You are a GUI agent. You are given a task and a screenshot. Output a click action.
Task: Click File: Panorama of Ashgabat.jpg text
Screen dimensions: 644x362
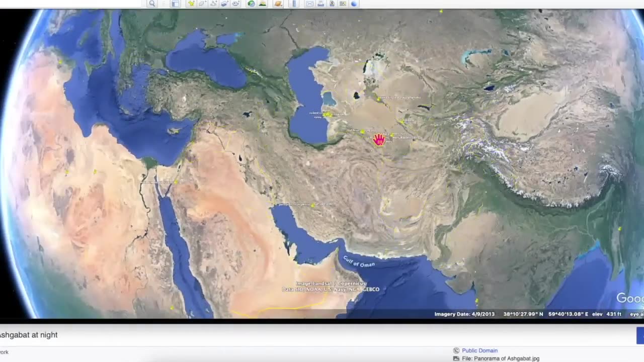coord(501,358)
